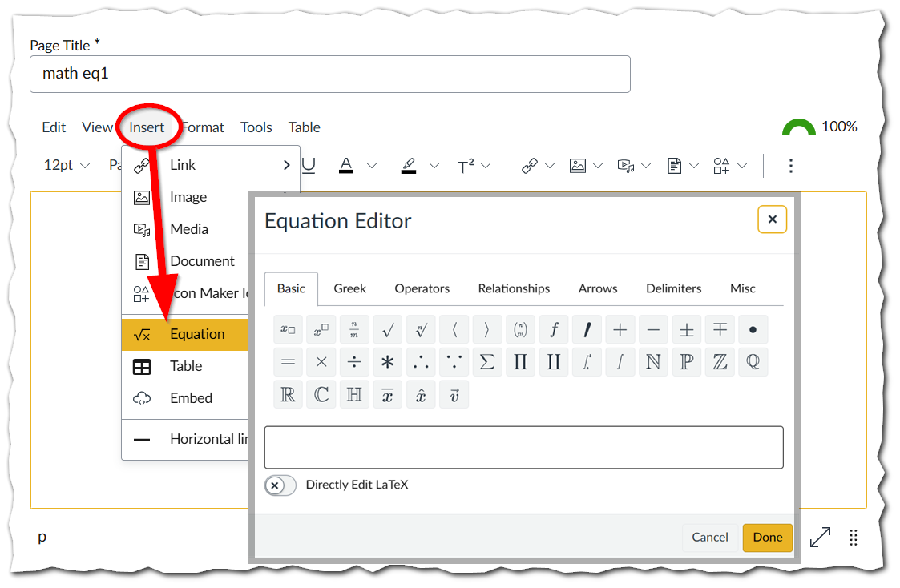Expand media toolbar dropdown arrow

646,166
